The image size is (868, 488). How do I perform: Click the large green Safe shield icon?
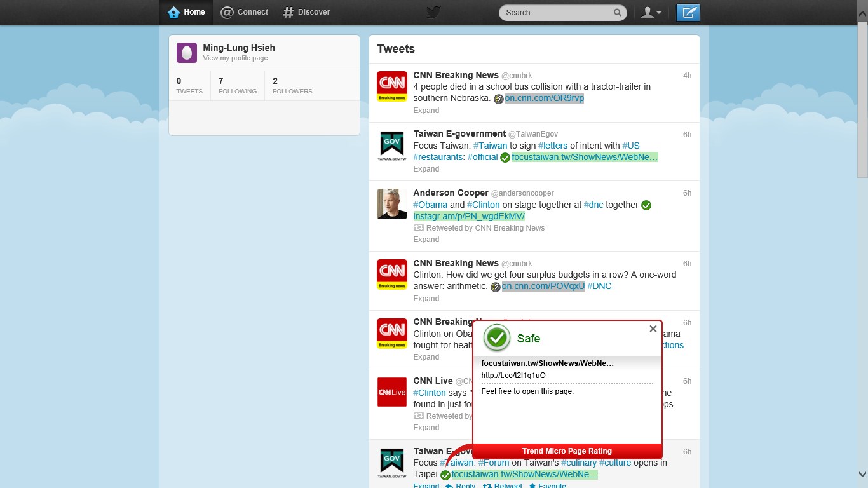pyautogui.click(x=497, y=338)
